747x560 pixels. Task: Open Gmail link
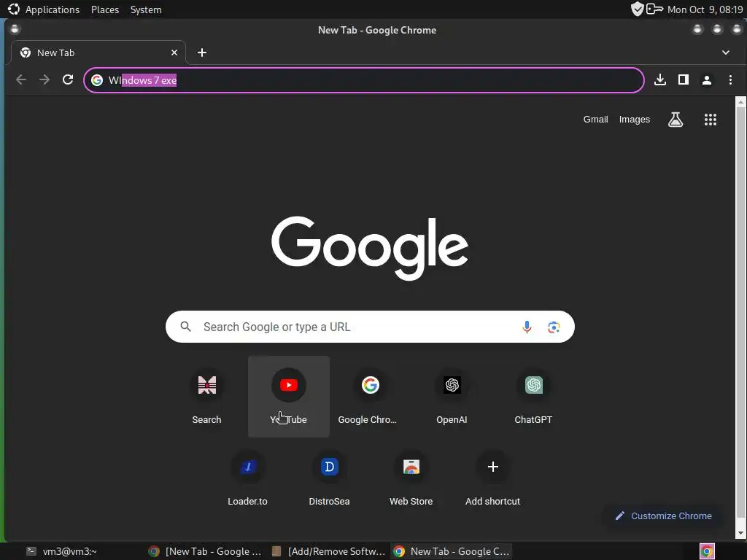coord(595,120)
